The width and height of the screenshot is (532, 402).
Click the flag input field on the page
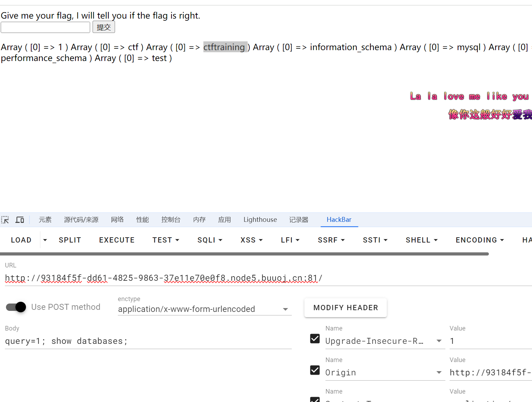click(46, 27)
